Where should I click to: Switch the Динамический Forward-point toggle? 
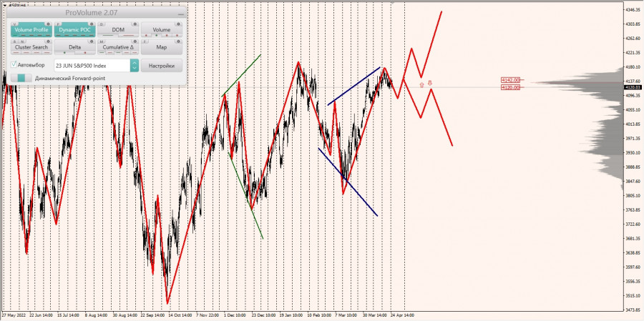click(x=21, y=78)
